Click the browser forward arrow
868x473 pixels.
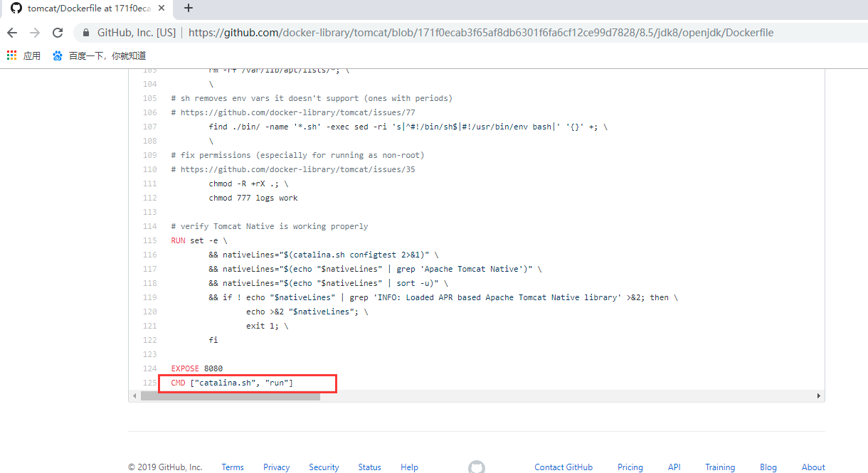click(x=35, y=33)
